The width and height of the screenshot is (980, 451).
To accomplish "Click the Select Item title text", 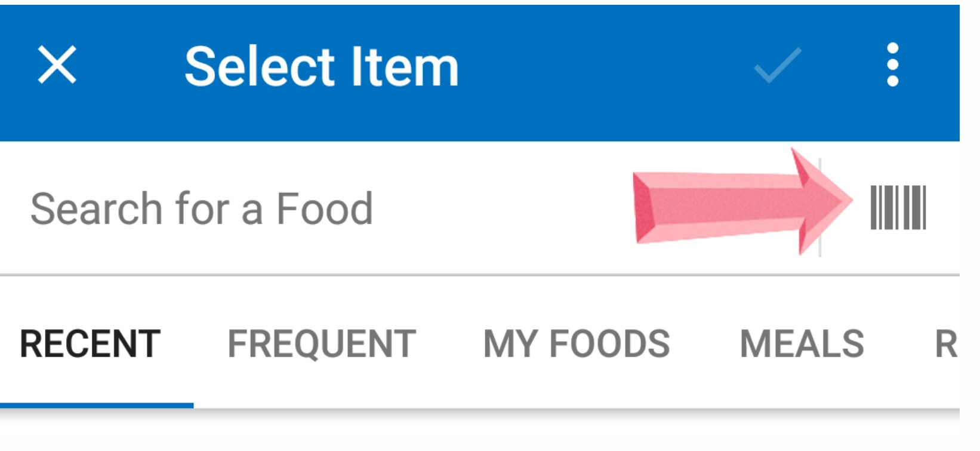I will pyautogui.click(x=322, y=66).
